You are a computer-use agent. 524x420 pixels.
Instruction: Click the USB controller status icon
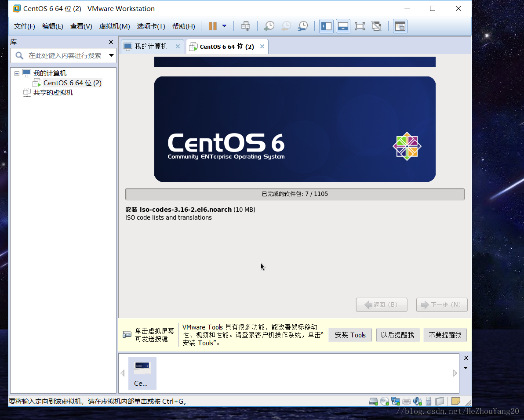429,401
